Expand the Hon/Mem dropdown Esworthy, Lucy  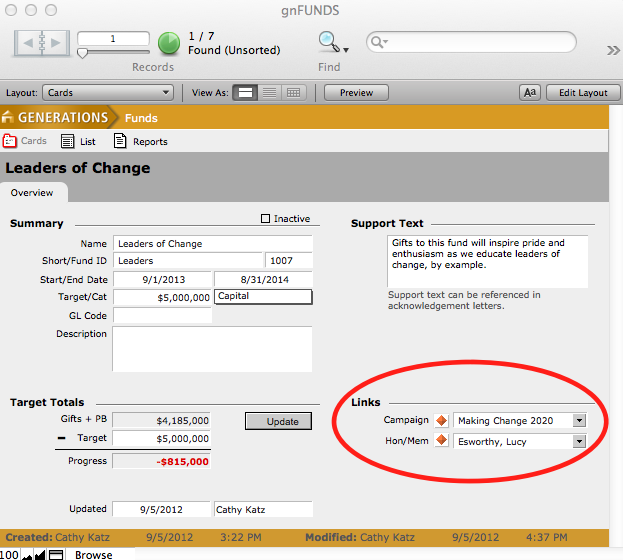[x=579, y=441]
